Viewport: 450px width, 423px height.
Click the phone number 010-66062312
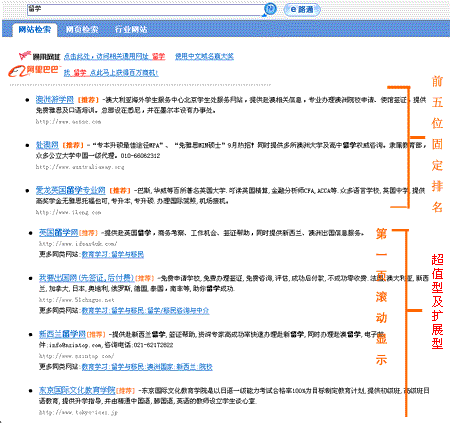140,156
